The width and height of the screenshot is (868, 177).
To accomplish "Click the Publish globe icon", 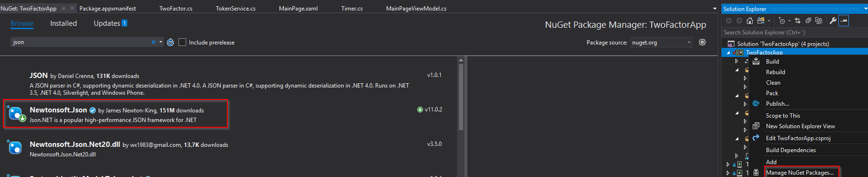I will [756, 103].
